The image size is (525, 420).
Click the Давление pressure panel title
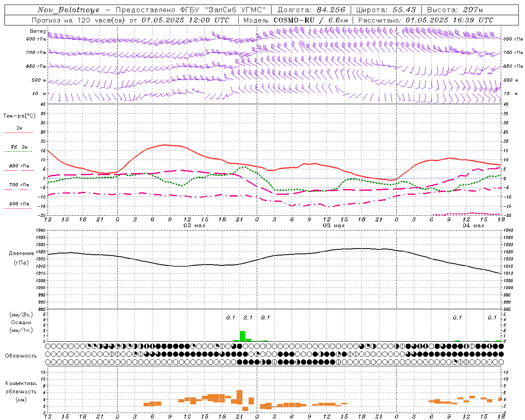pyautogui.click(x=21, y=253)
